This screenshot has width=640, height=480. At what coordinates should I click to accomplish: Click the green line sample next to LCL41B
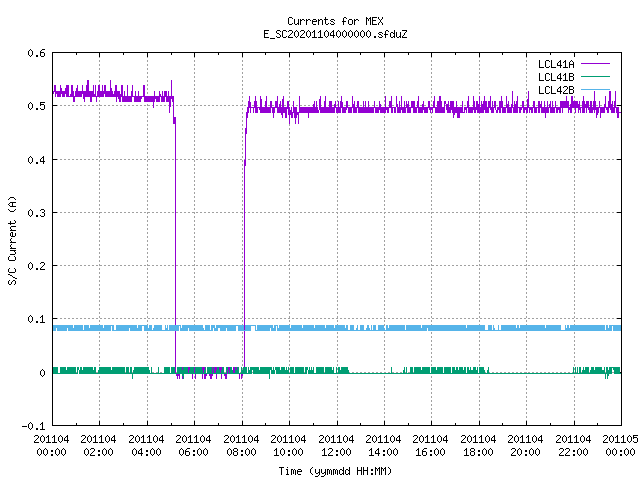tap(595, 77)
